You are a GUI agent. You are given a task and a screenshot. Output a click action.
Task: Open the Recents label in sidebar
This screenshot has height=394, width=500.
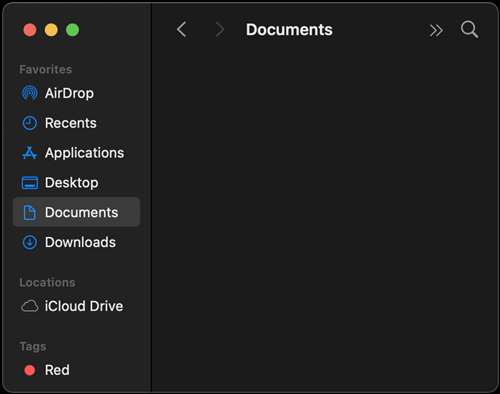pyautogui.click(x=71, y=123)
